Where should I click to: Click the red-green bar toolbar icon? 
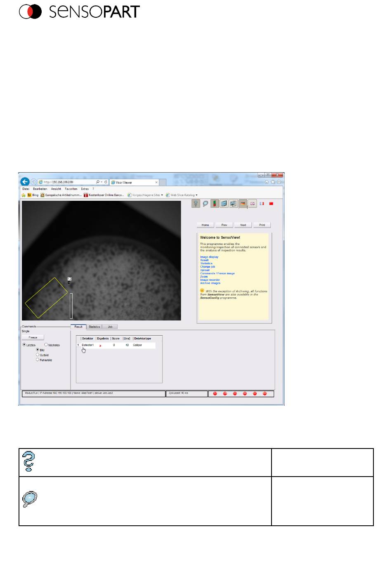(x=215, y=204)
